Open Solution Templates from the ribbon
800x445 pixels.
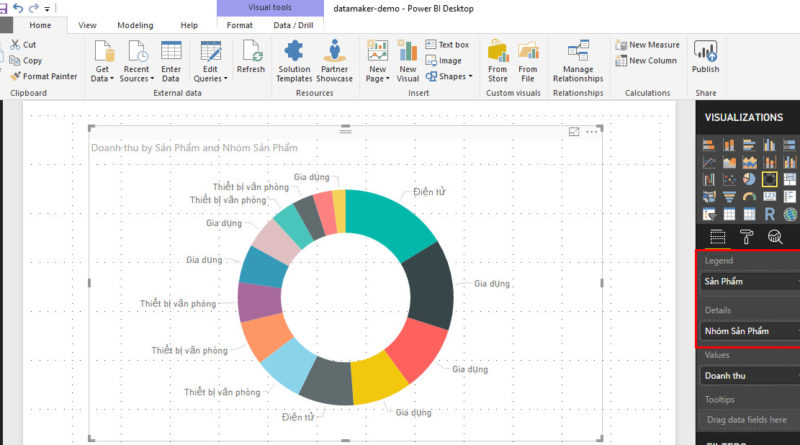coord(294,50)
